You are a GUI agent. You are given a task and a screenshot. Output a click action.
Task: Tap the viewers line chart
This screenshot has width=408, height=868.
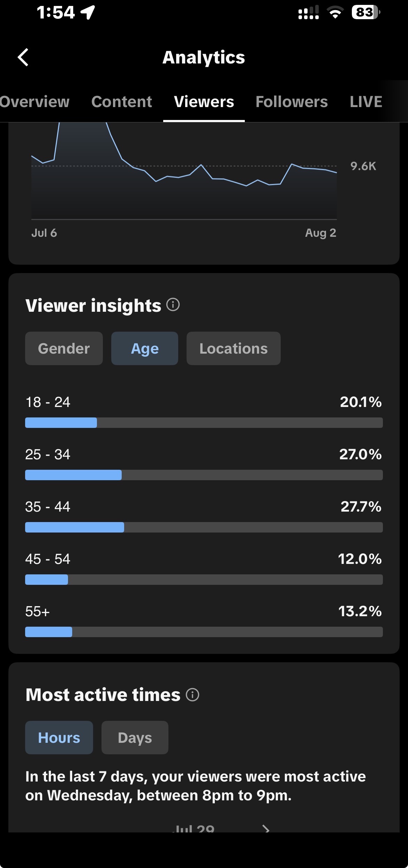(x=184, y=171)
